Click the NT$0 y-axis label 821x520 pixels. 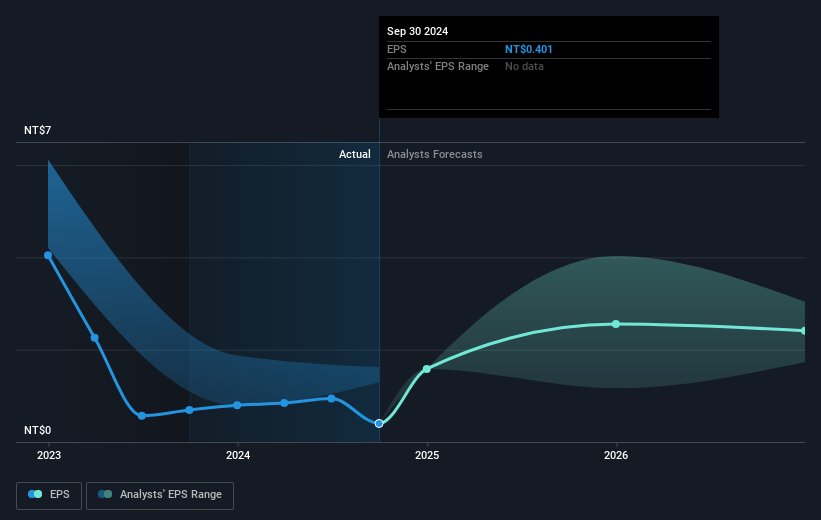[38, 430]
